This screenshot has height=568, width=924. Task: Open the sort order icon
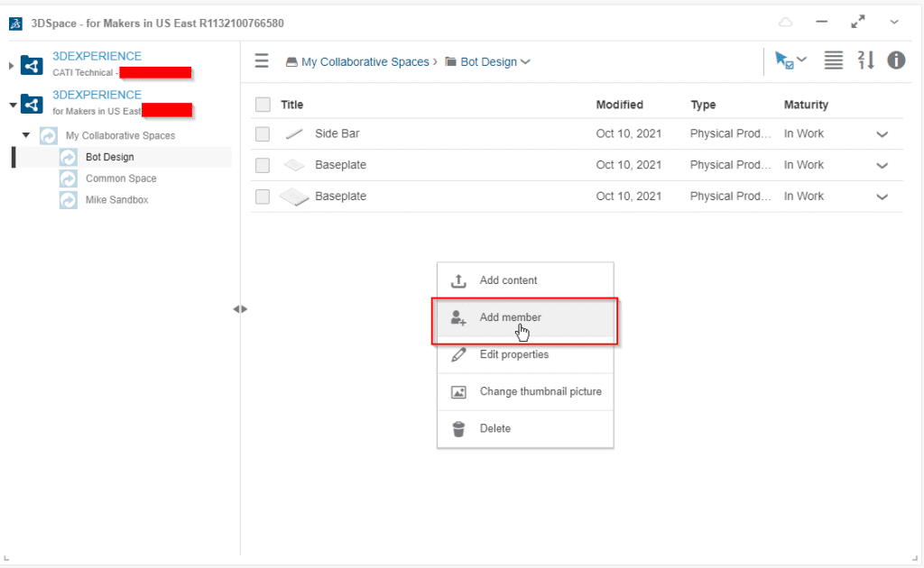pyautogui.click(x=865, y=60)
